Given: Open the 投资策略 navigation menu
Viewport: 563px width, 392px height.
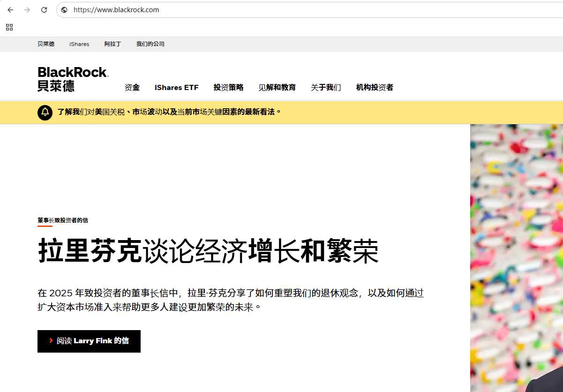Looking at the screenshot, I should 228,87.
